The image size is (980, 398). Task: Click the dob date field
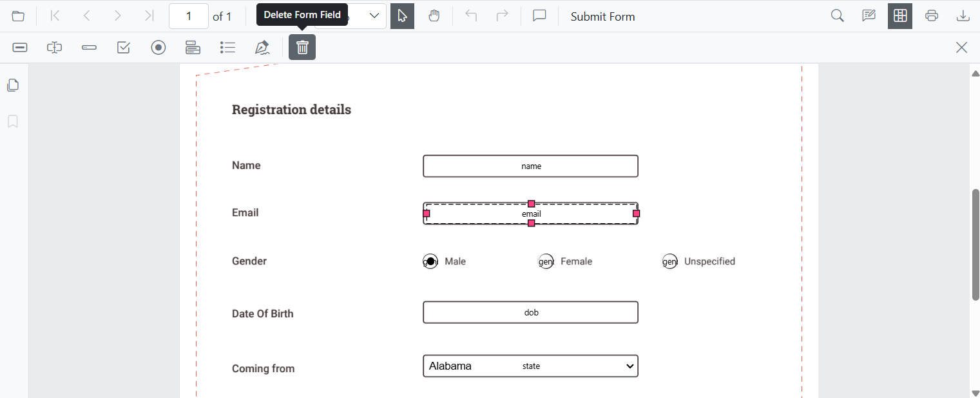click(x=531, y=312)
